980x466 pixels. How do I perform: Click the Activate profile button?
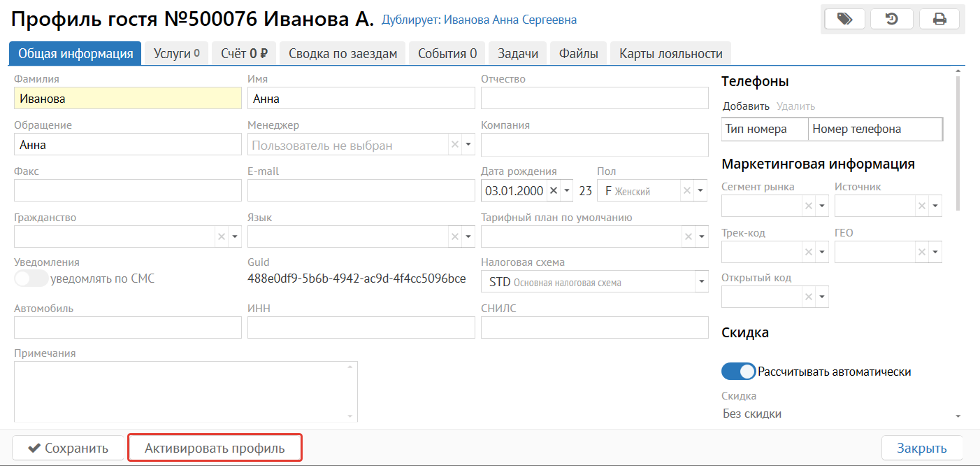click(x=215, y=448)
